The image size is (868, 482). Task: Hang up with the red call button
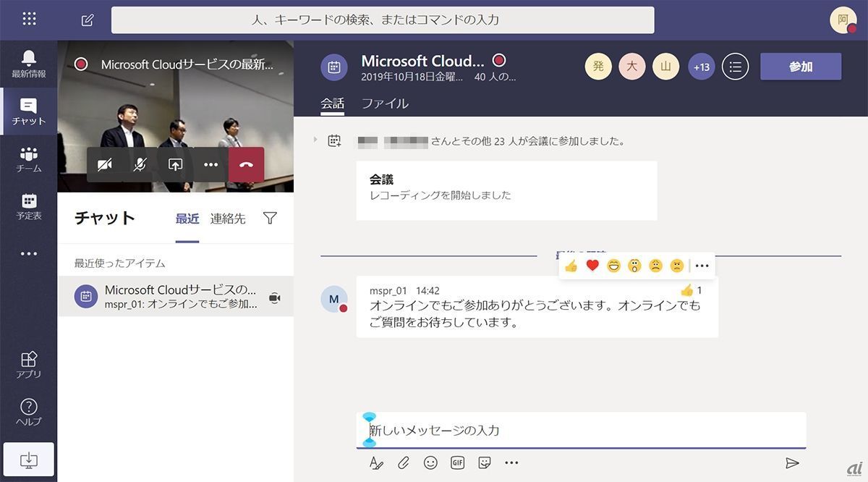246,164
